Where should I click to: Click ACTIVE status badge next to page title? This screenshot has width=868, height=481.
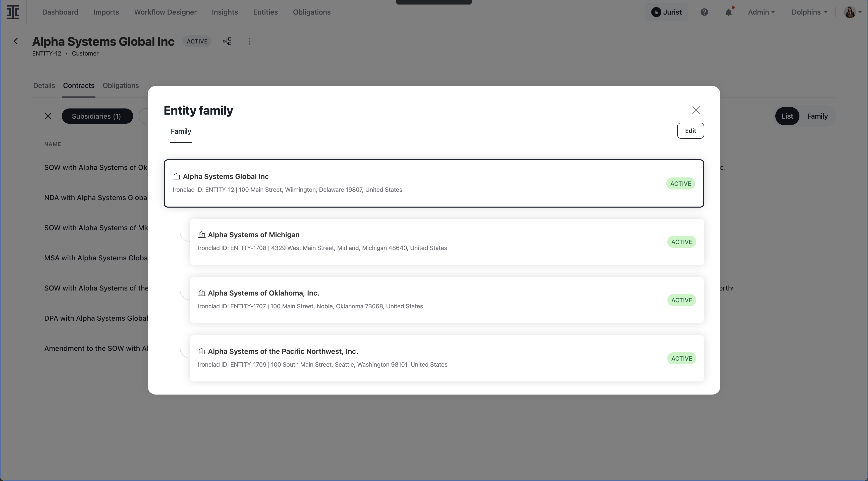pos(197,41)
